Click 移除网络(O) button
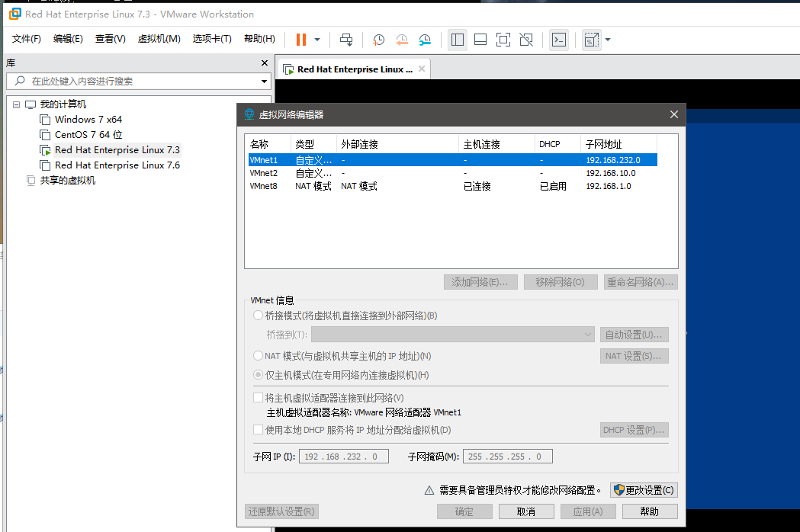The image size is (800, 532). click(x=561, y=282)
